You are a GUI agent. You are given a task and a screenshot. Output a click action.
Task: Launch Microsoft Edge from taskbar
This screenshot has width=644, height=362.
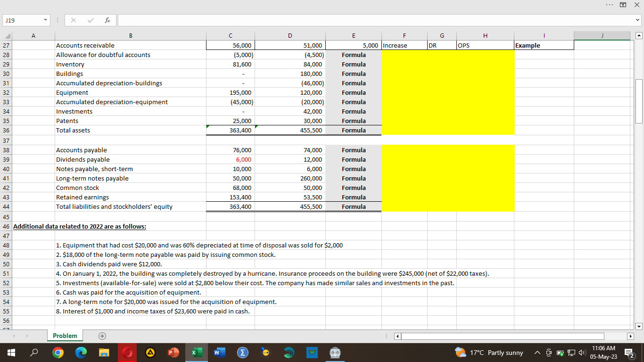81,353
